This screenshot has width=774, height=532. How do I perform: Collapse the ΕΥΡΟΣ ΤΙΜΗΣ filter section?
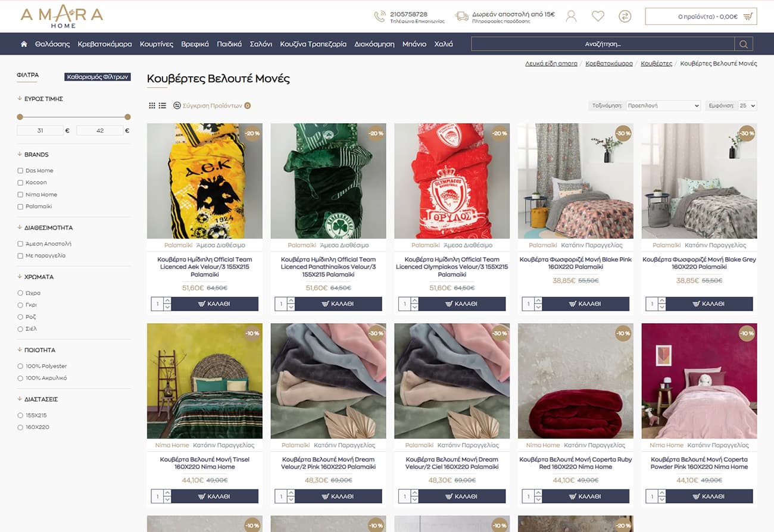[39, 99]
